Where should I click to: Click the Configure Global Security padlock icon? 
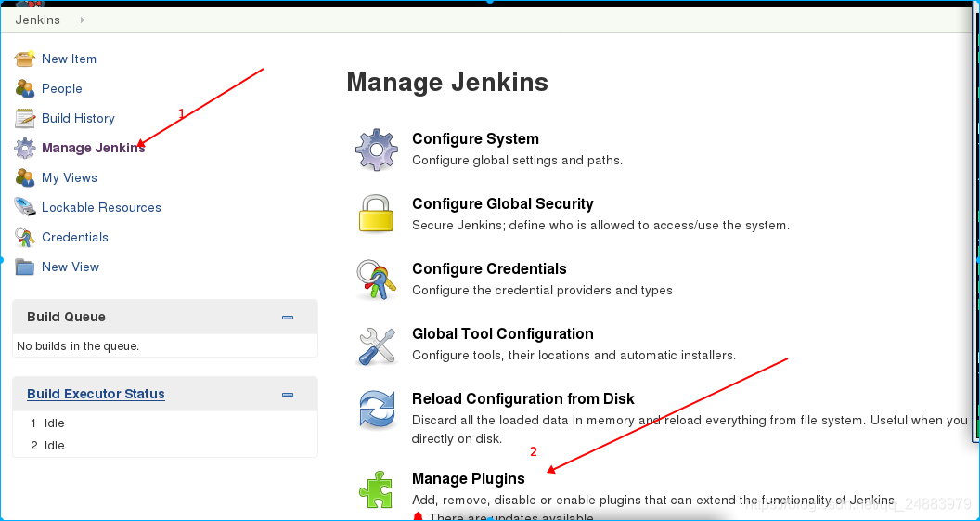pos(376,214)
